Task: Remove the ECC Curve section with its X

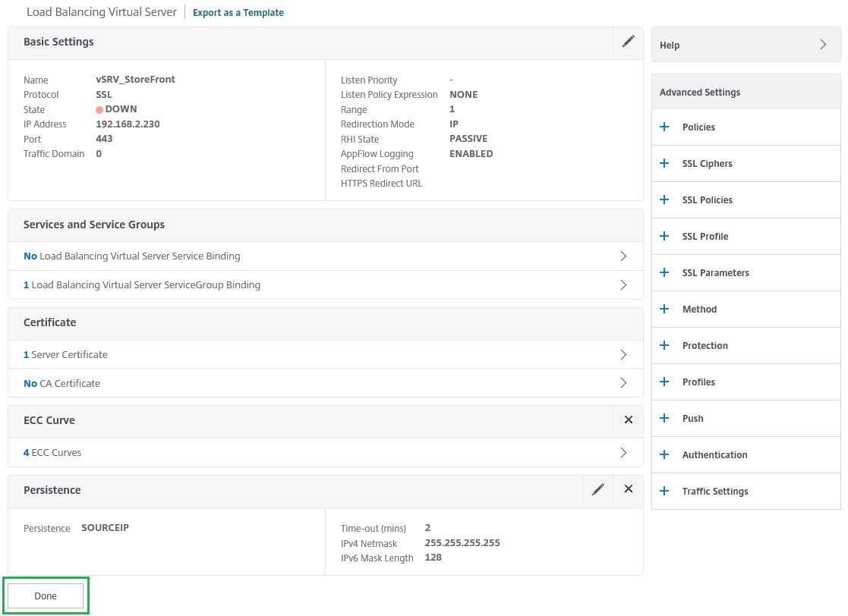Action: point(628,420)
